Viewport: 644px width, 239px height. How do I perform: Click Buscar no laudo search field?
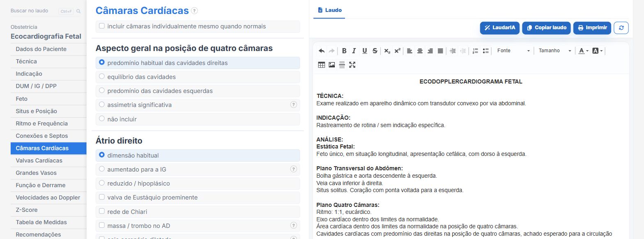(x=34, y=11)
